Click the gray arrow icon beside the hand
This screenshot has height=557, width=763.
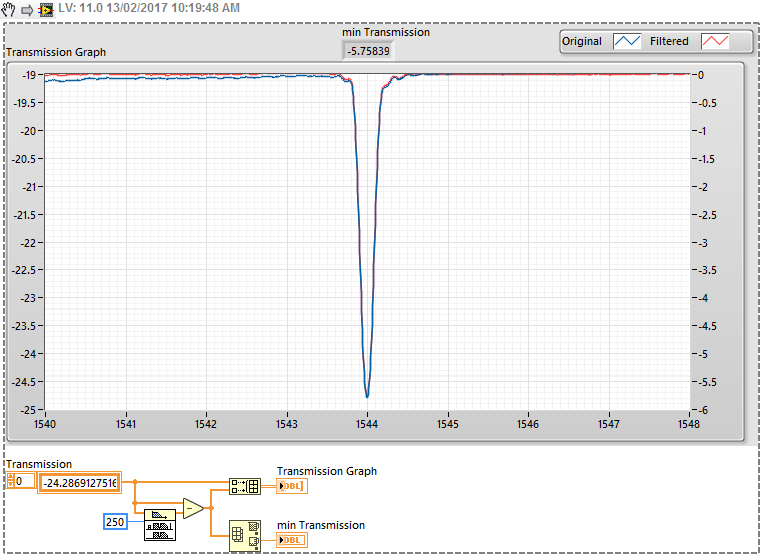pos(27,10)
